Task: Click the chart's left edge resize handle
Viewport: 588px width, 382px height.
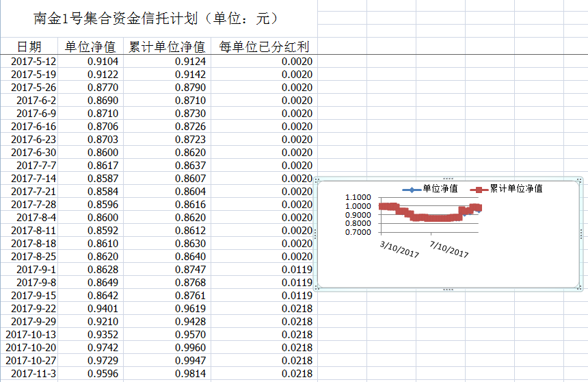Action: tap(315, 233)
